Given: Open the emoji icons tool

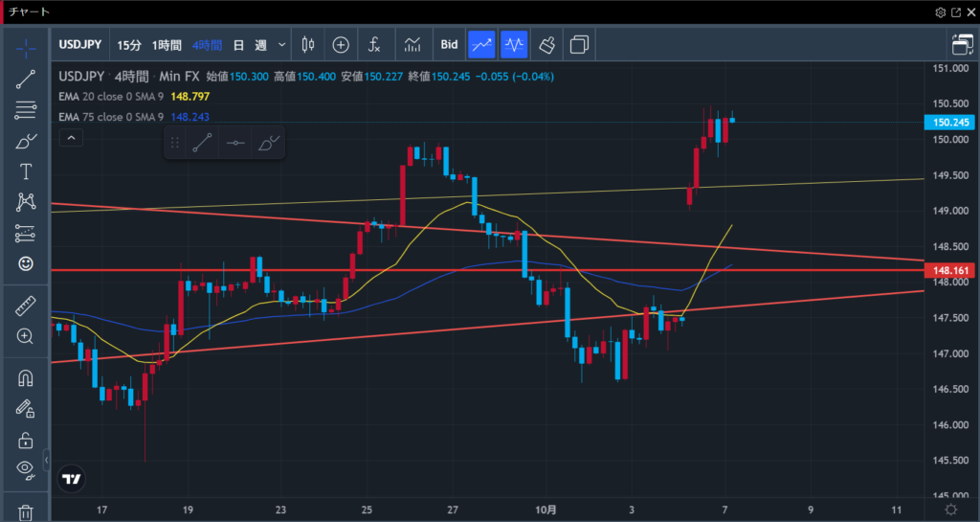Looking at the screenshot, I should pos(26,262).
